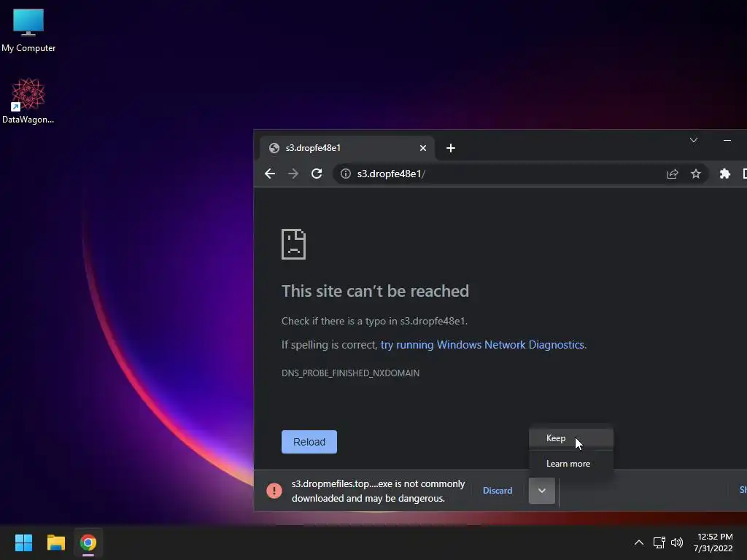This screenshot has height=560, width=747.
Task: Click the forward navigation arrow
Action: tap(293, 174)
